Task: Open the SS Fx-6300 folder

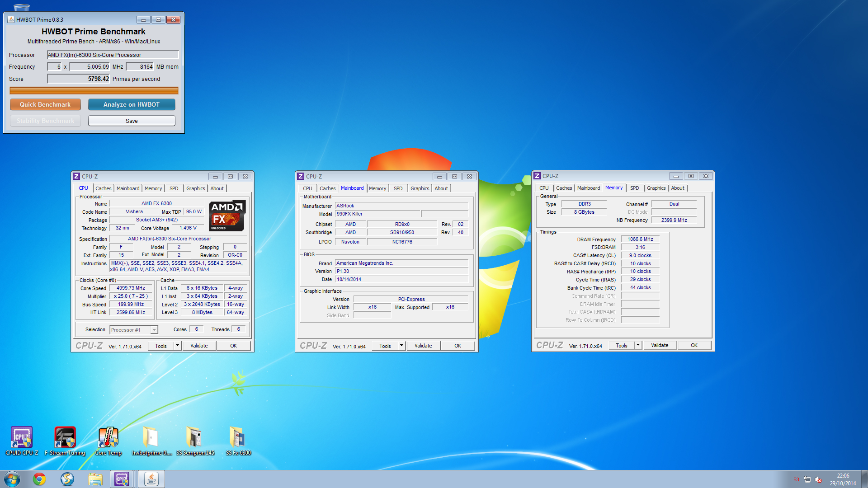Action: tap(238, 441)
